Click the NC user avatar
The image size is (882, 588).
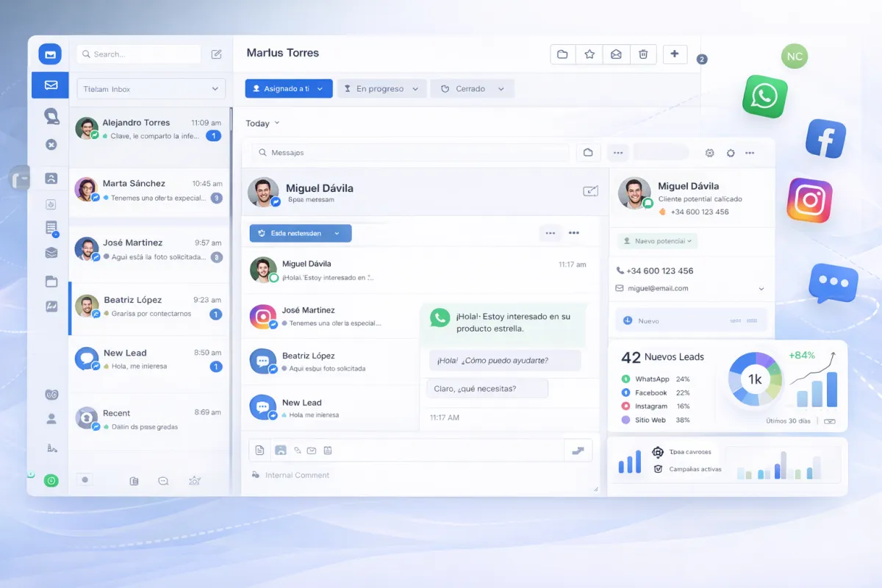pyautogui.click(x=795, y=56)
